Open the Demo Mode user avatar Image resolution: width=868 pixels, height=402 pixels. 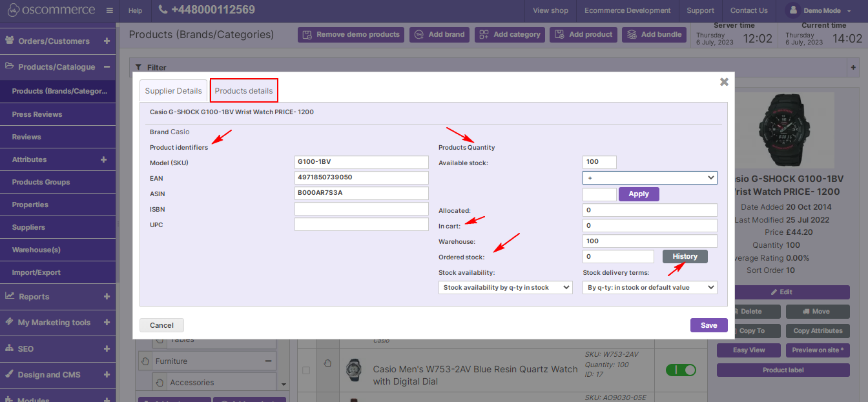click(792, 10)
